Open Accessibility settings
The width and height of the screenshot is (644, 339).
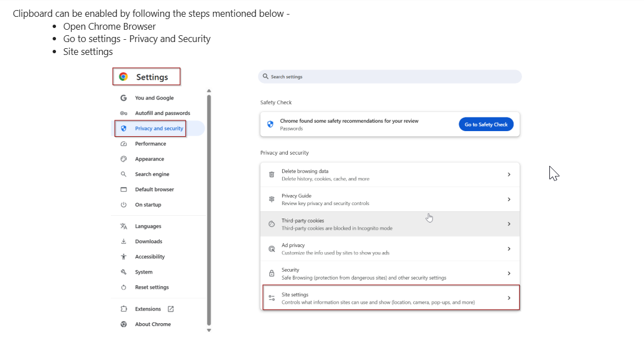pyautogui.click(x=150, y=257)
